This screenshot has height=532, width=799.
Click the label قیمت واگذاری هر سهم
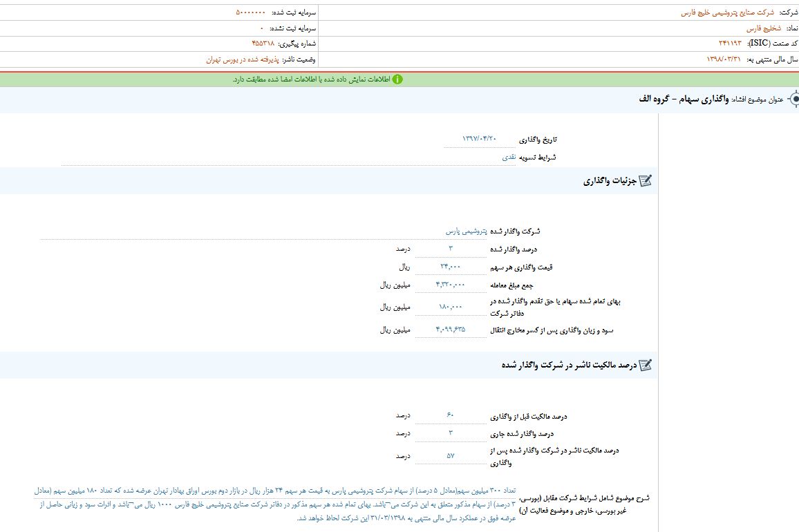(x=521, y=267)
